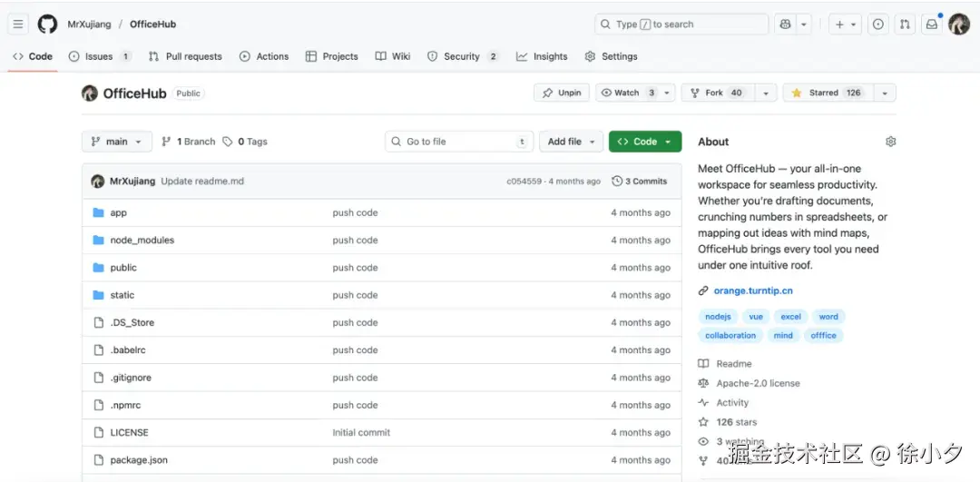Viewport: 980px width, 482px height.
Task: Switch to the Issues tab
Action: tap(100, 56)
